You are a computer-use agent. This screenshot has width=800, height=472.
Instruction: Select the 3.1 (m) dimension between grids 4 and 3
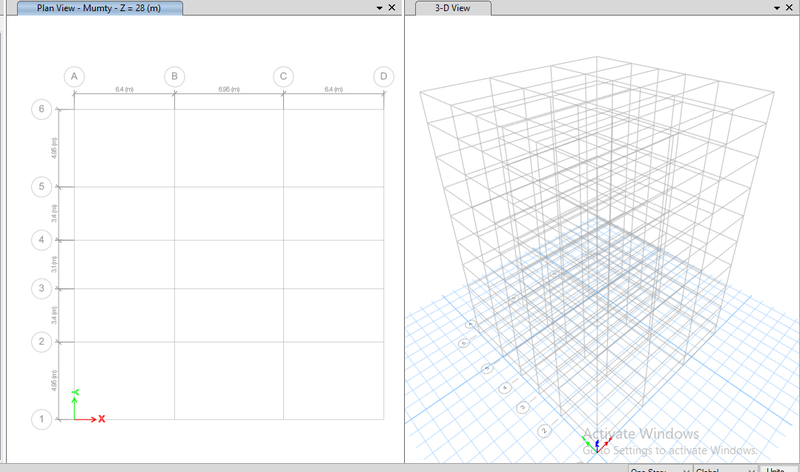pyautogui.click(x=55, y=264)
